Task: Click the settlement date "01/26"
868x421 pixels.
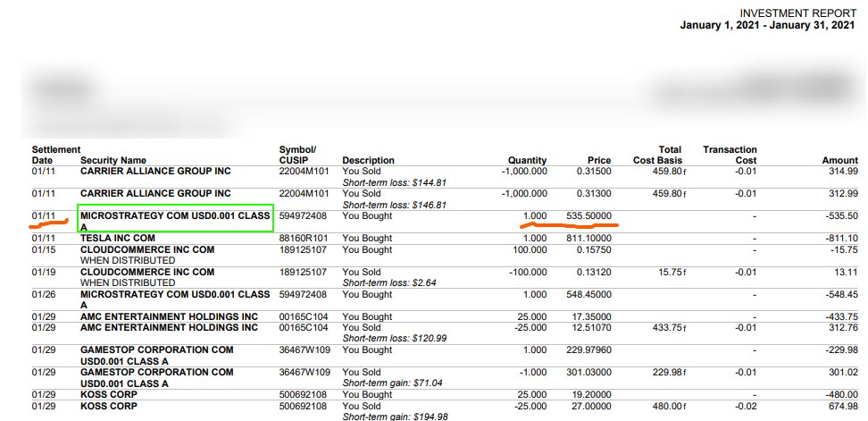Action: (42, 295)
